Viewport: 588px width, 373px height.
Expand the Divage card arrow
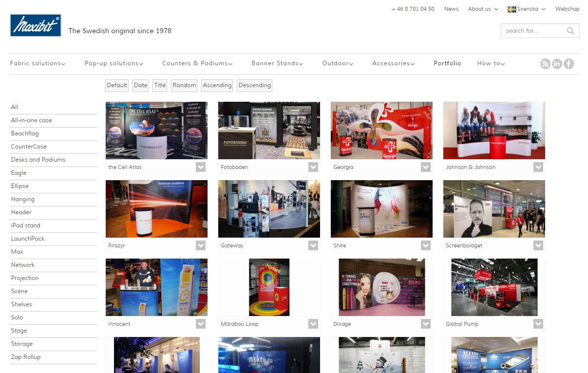tap(426, 324)
